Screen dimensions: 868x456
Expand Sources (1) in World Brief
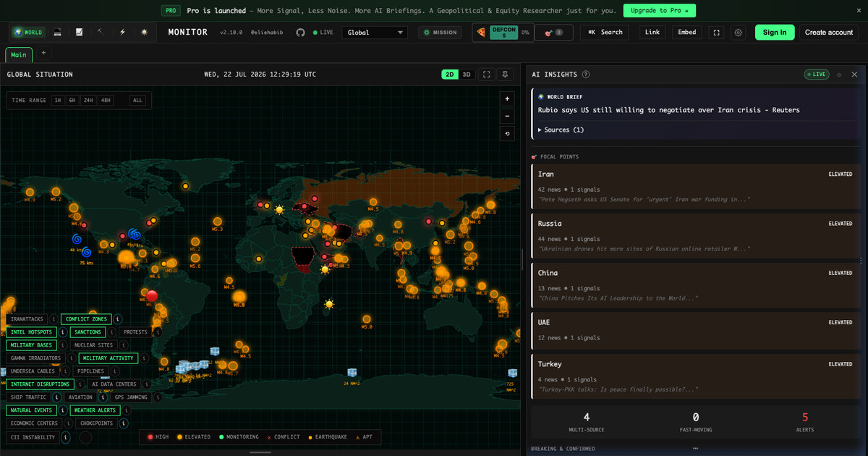561,130
